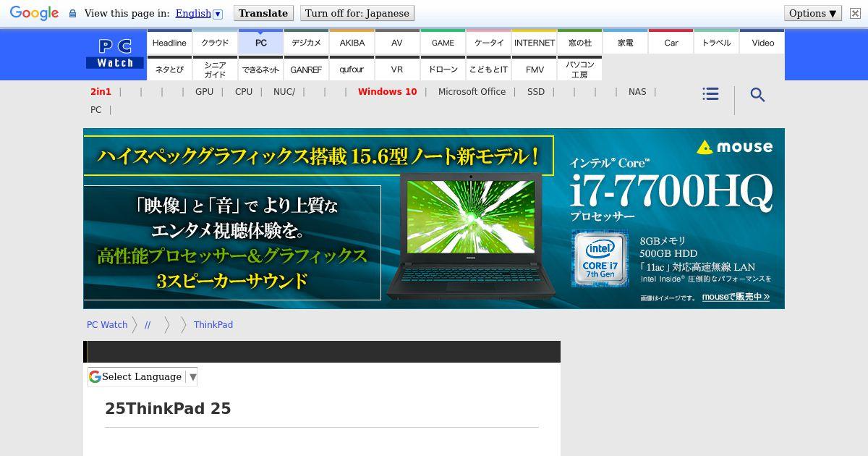Open the 家電 tab

(625, 43)
